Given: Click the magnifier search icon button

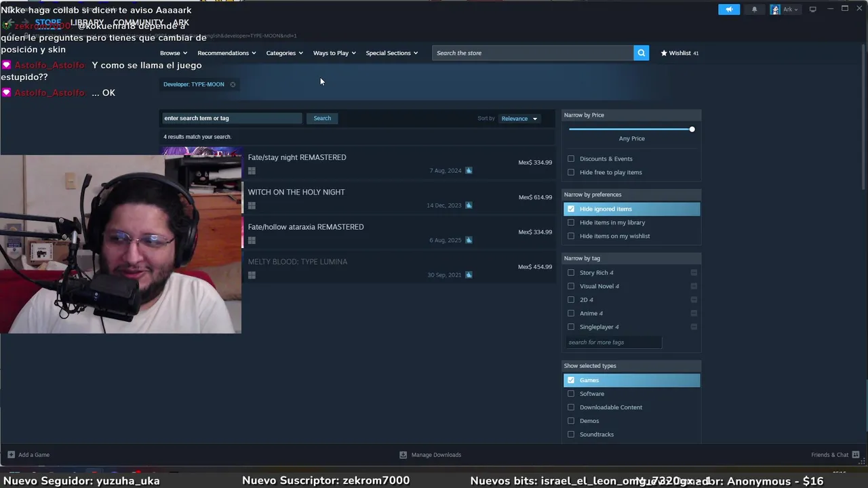Looking at the screenshot, I should tap(641, 53).
